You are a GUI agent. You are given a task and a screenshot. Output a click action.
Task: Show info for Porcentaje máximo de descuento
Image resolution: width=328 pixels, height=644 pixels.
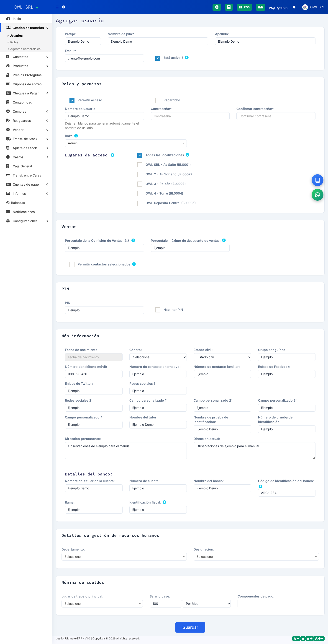224,240
